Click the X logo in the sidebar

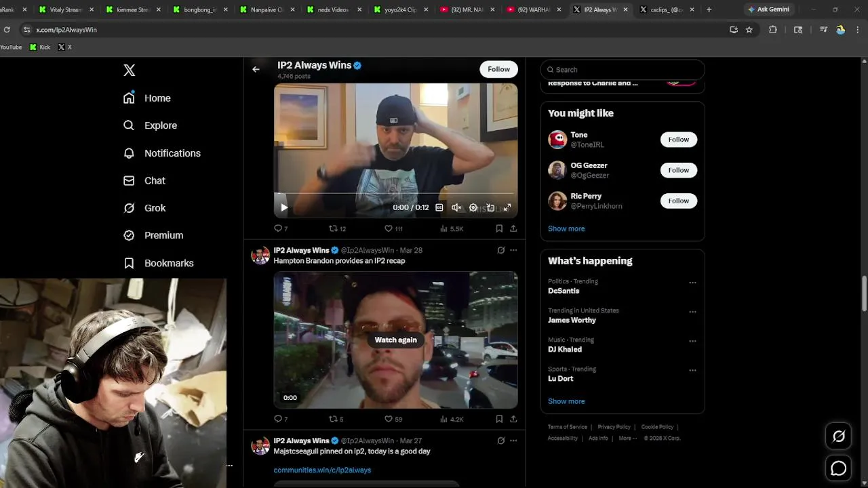(x=130, y=70)
